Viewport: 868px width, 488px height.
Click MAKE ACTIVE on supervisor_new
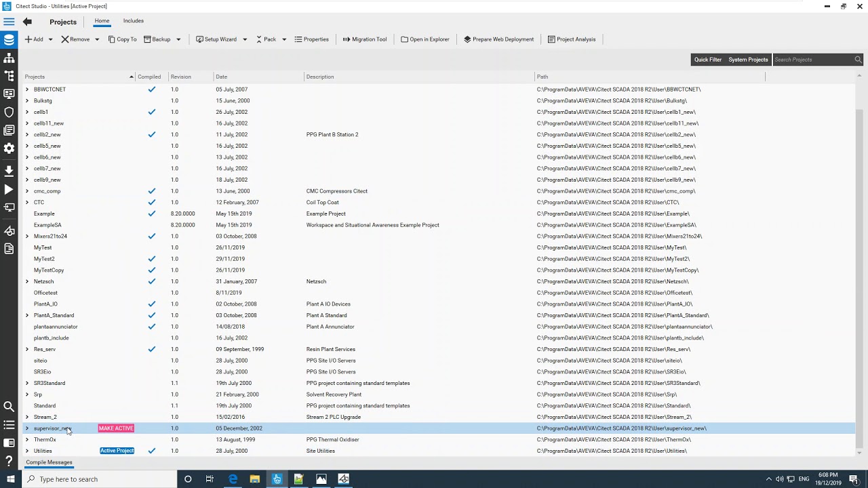116,428
